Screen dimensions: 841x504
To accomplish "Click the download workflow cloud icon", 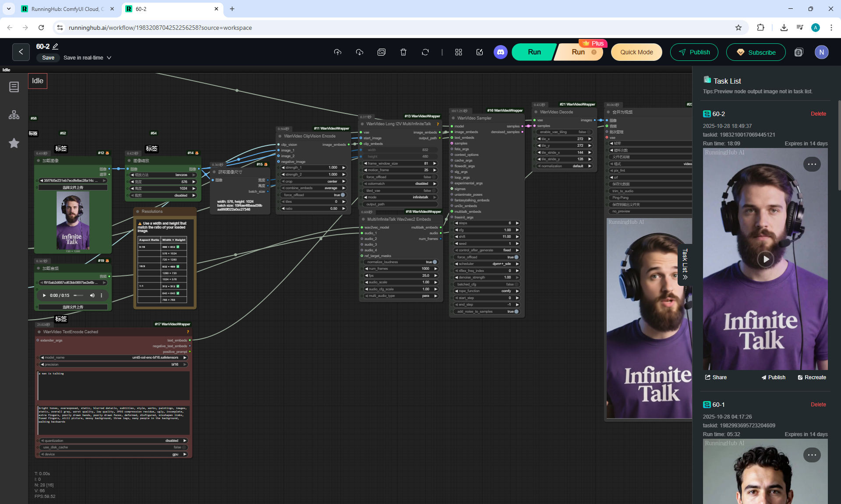I will click(360, 52).
